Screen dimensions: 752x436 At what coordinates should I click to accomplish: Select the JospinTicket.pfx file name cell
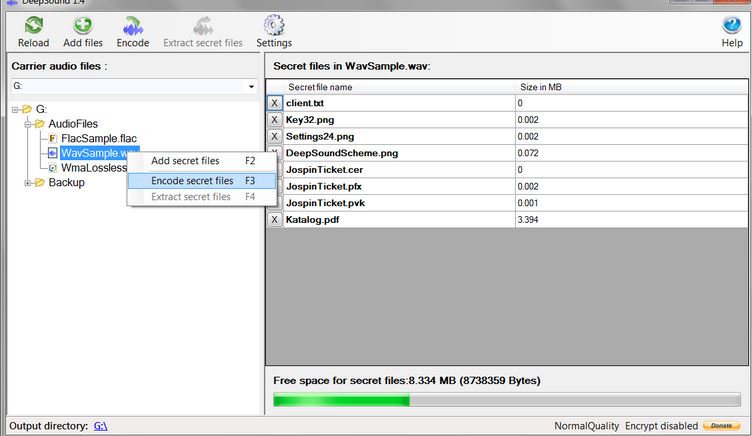pos(399,187)
